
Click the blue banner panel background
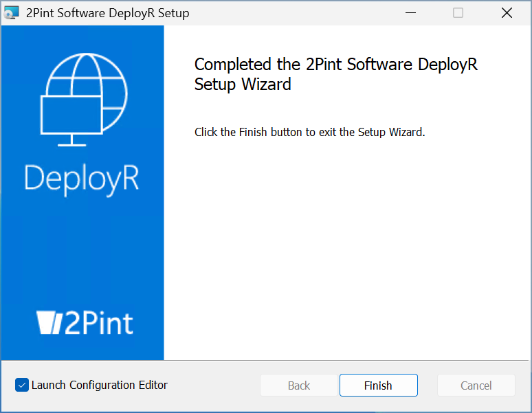pos(82,247)
